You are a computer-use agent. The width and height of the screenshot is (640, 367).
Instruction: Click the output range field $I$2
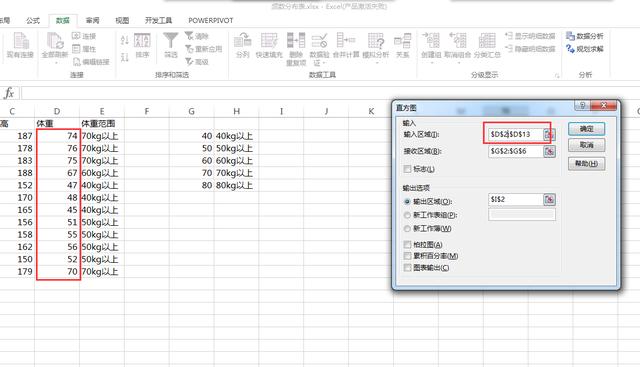(x=516, y=199)
